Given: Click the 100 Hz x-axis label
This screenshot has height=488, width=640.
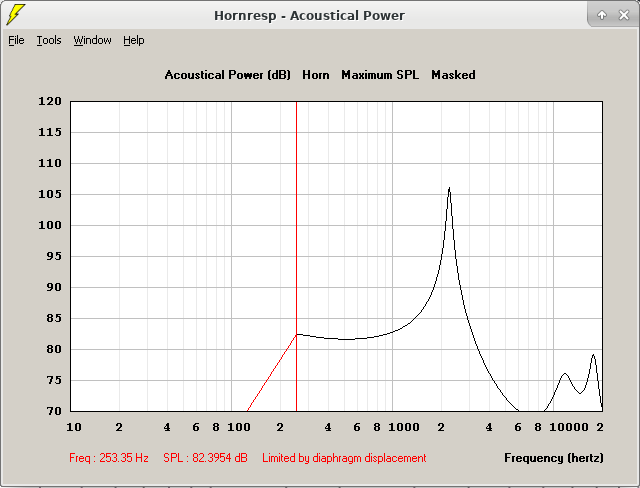Looking at the screenshot, I should [239, 427].
